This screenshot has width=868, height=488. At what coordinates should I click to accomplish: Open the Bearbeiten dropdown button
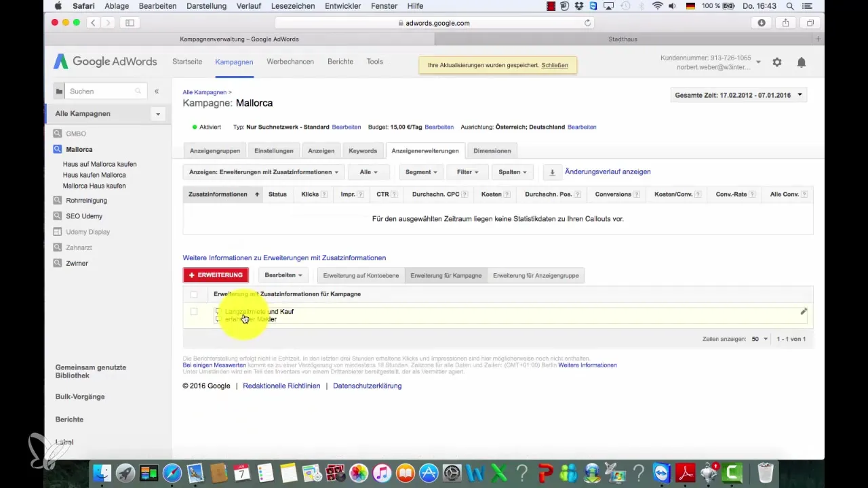pos(283,275)
